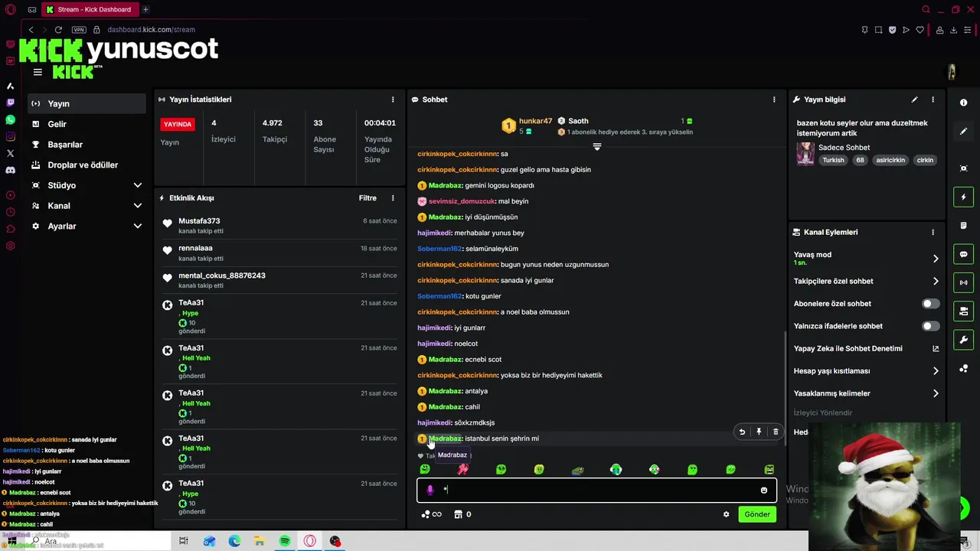Click Mustafa373 in activity feed
Image resolution: width=980 pixels, height=551 pixels.
coord(199,221)
